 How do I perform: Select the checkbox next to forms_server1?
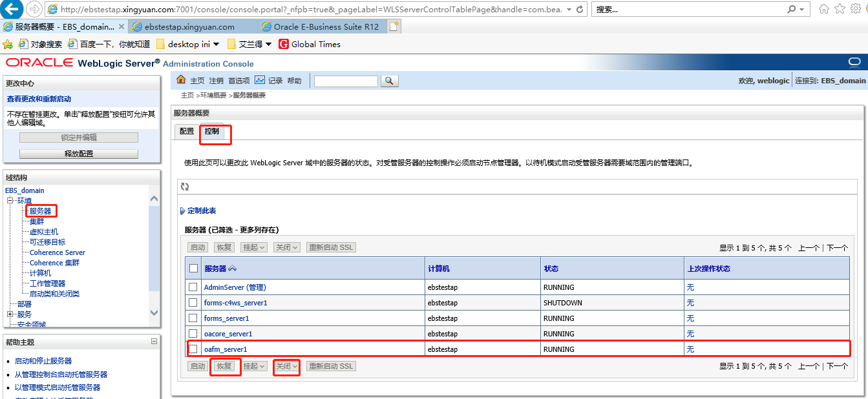coord(193,318)
